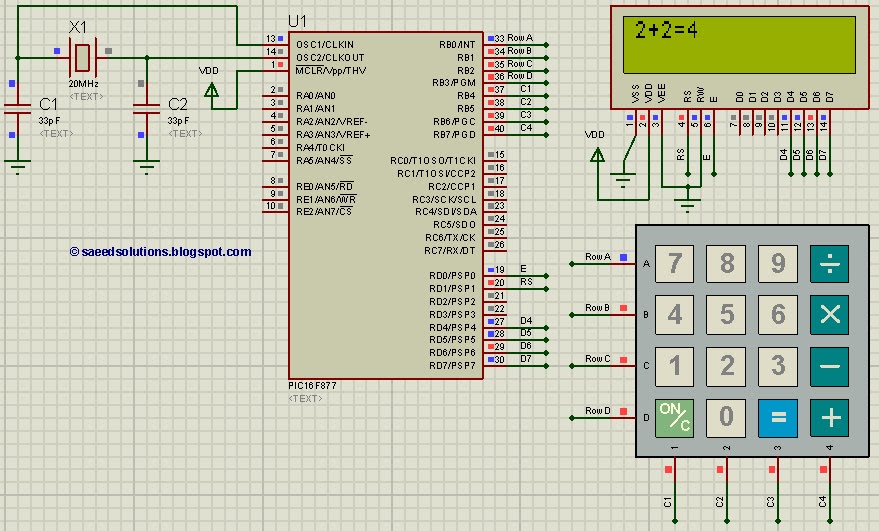The height and width of the screenshot is (531, 879).
Task: Click keypad digit 5 button
Action: [x=726, y=315]
